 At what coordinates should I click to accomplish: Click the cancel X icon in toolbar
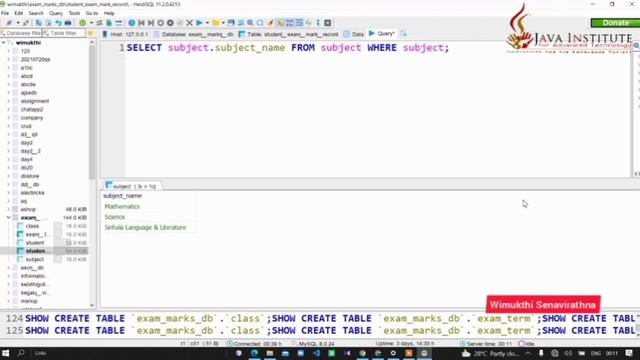[x=189, y=23]
